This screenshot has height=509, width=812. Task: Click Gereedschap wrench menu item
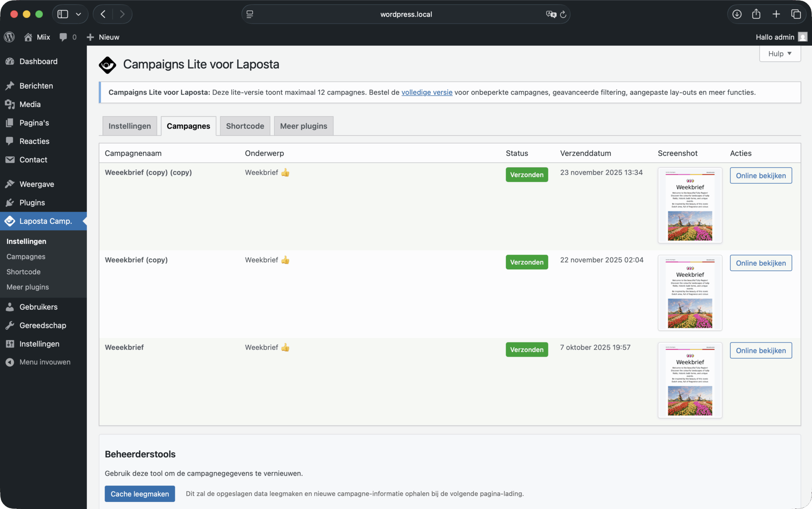click(x=42, y=325)
